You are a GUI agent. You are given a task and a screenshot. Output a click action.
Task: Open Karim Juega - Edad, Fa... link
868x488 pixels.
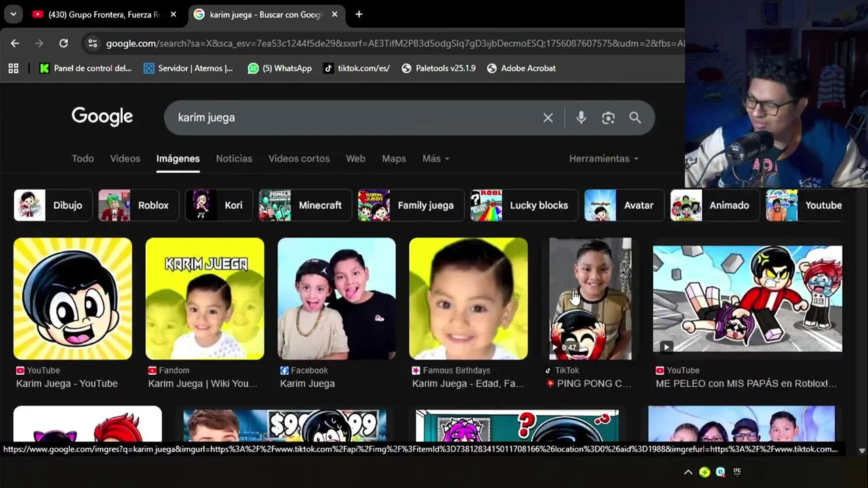pos(468,384)
